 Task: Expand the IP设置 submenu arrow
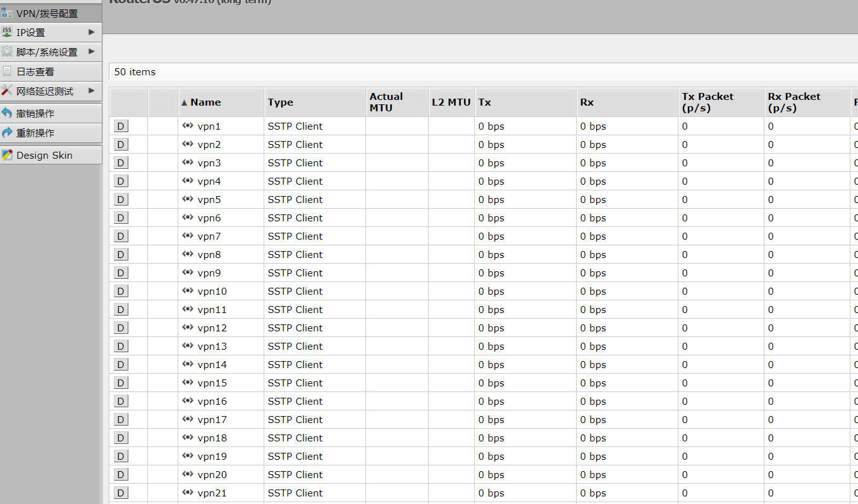(92, 32)
